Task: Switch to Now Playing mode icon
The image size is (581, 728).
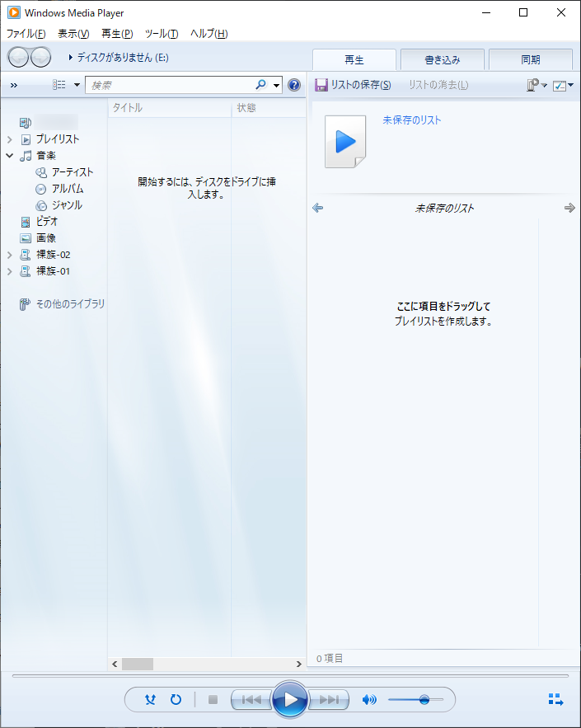Action: pyautogui.click(x=555, y=699)
